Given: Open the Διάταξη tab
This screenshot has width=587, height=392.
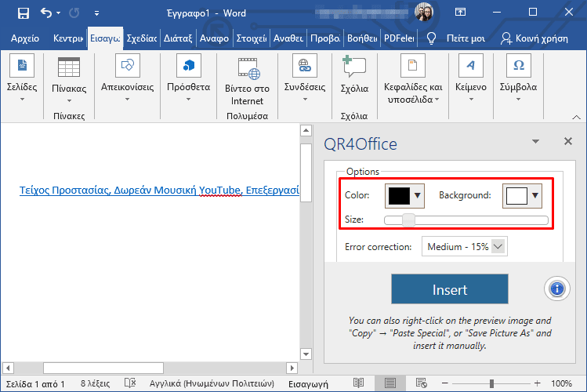Looking at the screenshot, I should [x=178, y=38].
